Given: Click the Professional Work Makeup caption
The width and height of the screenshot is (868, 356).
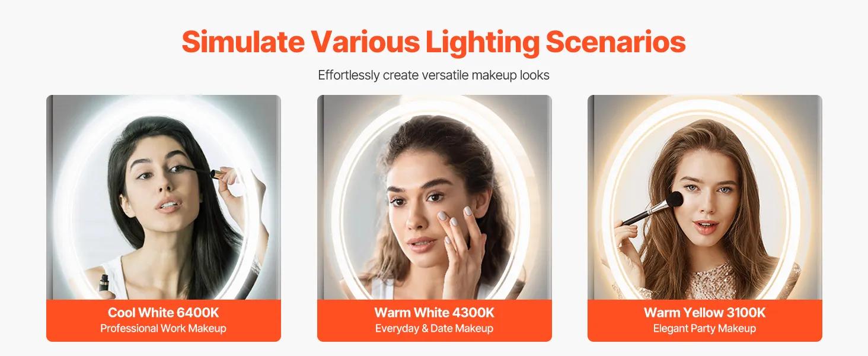Looking at the screenshot, I should [163, 328].
